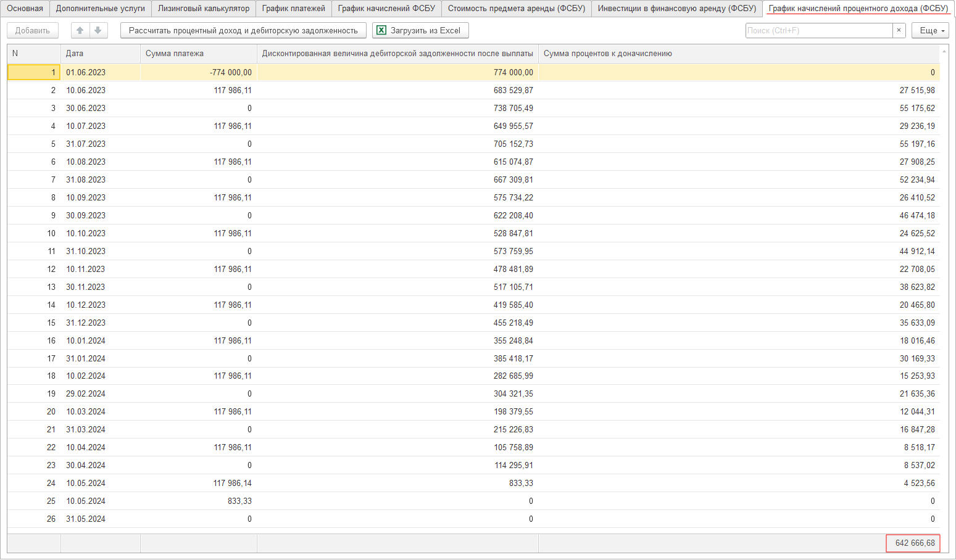Click the move row down arrow
The image size is (956, 560).
coord(98,30)
